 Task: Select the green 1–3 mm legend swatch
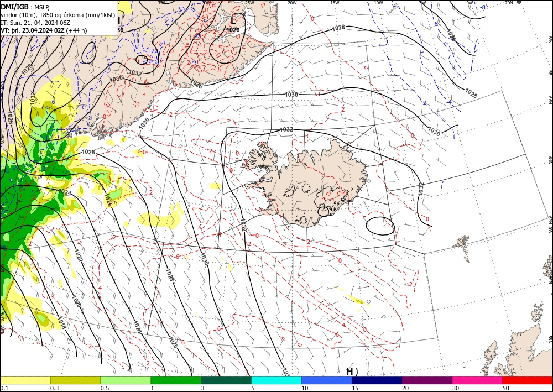(176, 380)
